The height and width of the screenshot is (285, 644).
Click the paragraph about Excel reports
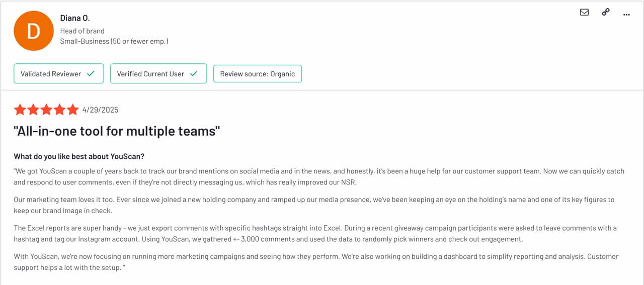tap(315, 234)
